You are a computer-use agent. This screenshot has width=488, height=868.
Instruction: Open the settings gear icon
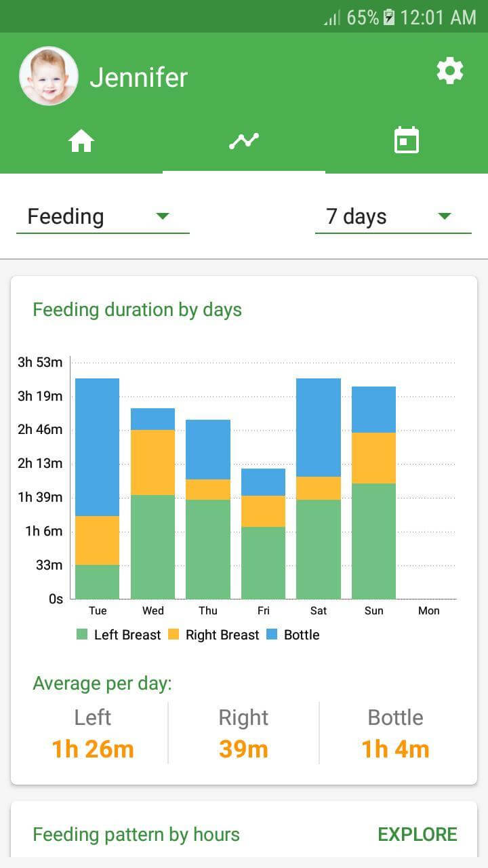pyautogui.click(x=450, y=71)
